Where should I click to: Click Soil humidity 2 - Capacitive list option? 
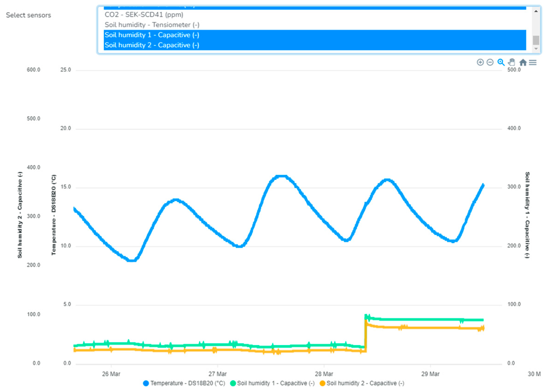(152, 45)
